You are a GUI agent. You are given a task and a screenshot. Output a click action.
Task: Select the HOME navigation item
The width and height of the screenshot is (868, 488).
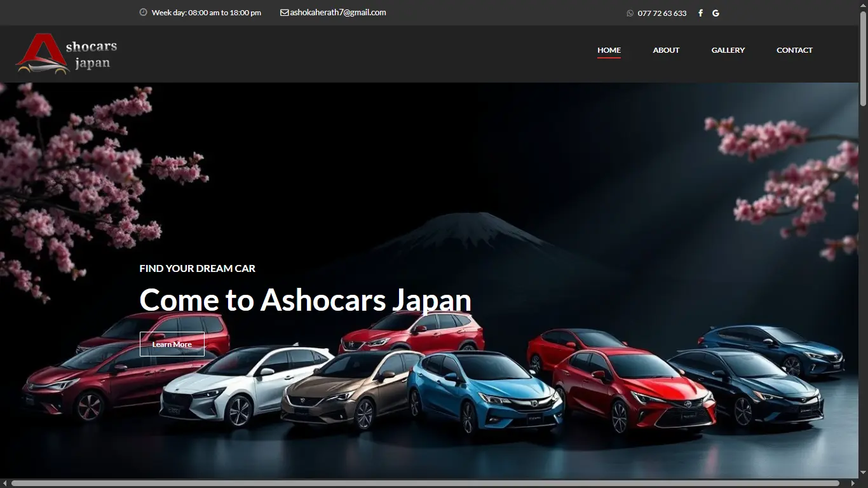[609, 50]
